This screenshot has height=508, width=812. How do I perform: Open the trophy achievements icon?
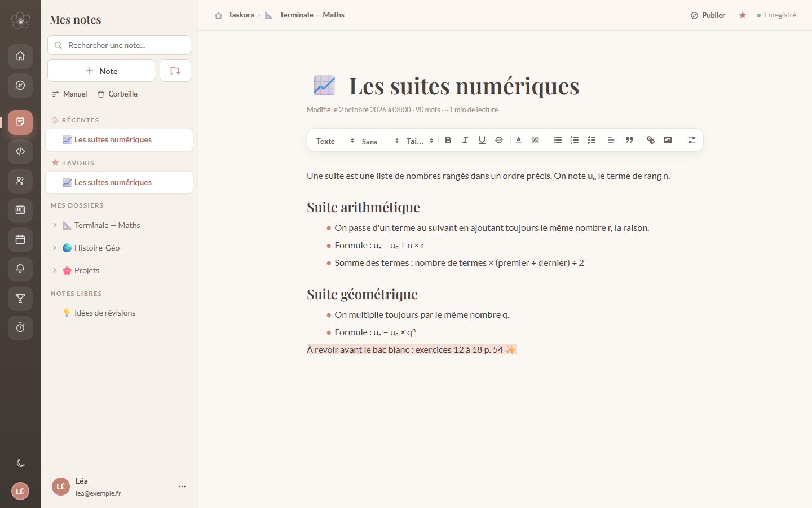pyautogui.click(x=20, y=298)
